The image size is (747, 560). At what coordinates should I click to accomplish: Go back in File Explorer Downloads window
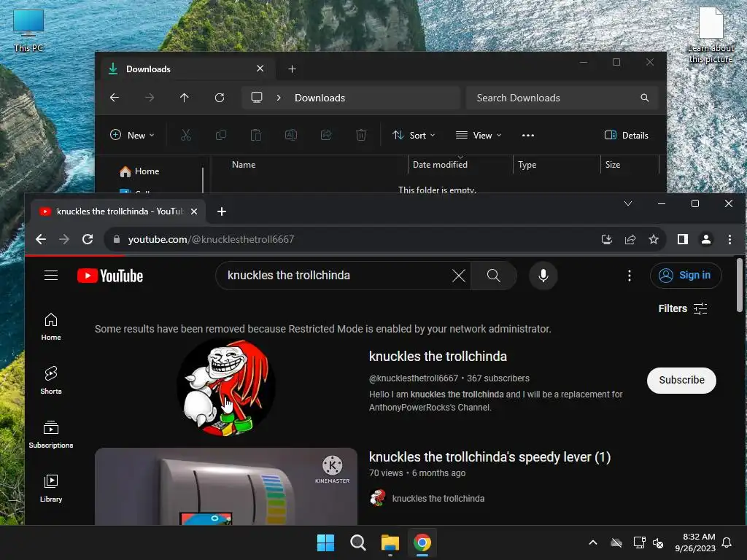(x=115, y=98)
